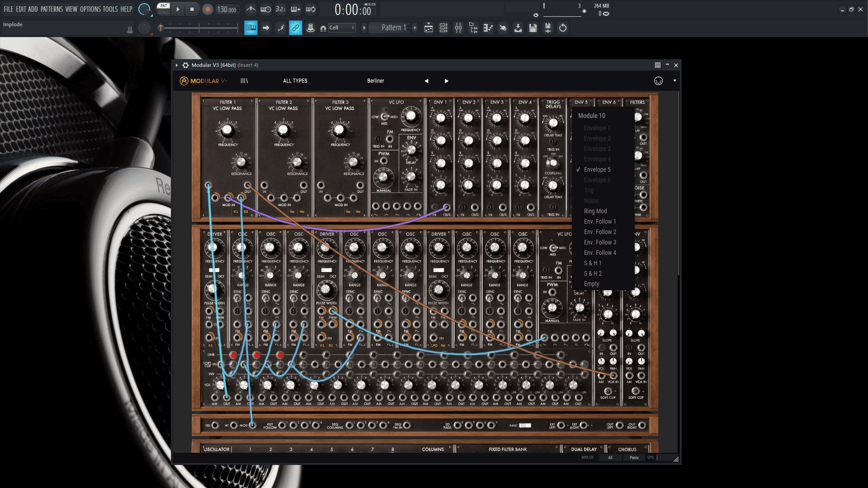
Task: Open the FILE menu
Action: (x=9, y=9)
